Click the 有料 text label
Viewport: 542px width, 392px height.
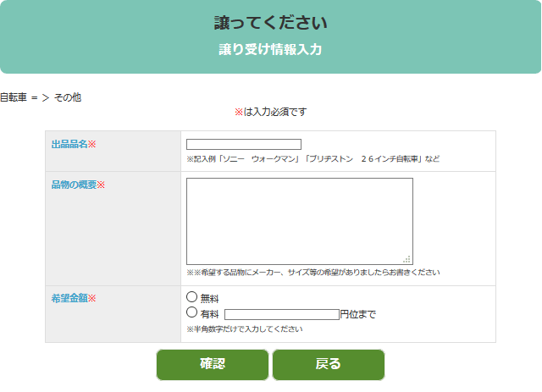209,314
